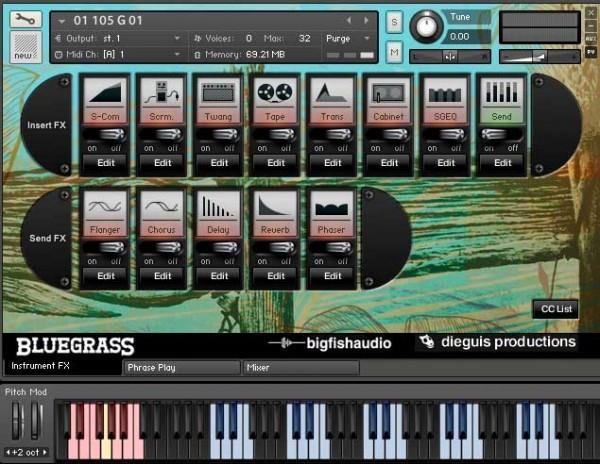Toggle the Flanger on/off switch
This screenshot has height=464, width=600.
click(x=105, y=248)
